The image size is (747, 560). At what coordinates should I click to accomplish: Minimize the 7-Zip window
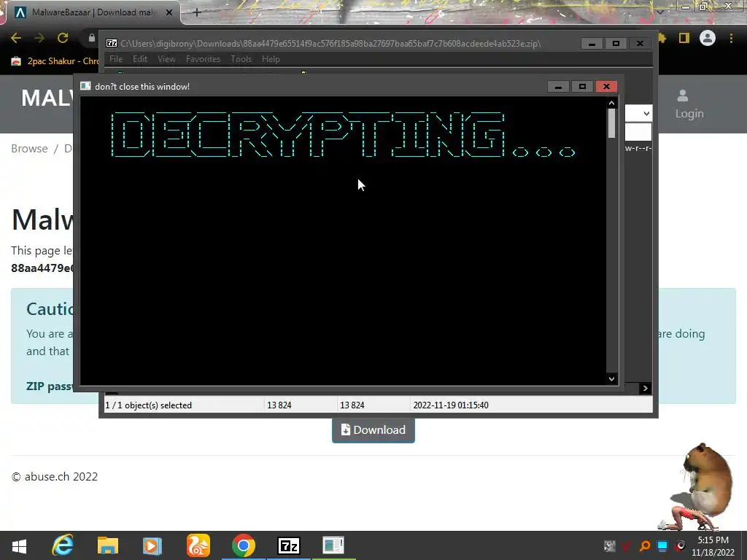(x=592, y=43)
